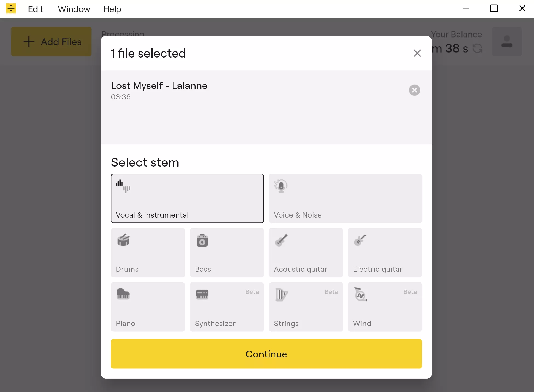534x392 pixels.
Task: Pick the Strings harp icon
Action: (x=282, y=295)
